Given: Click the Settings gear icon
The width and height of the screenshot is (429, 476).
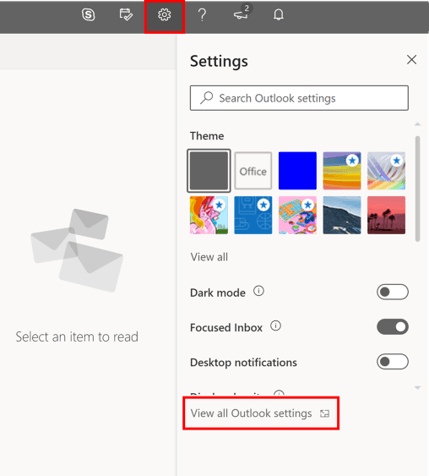Looking at the screenshot, I should [x=164, y=15].
